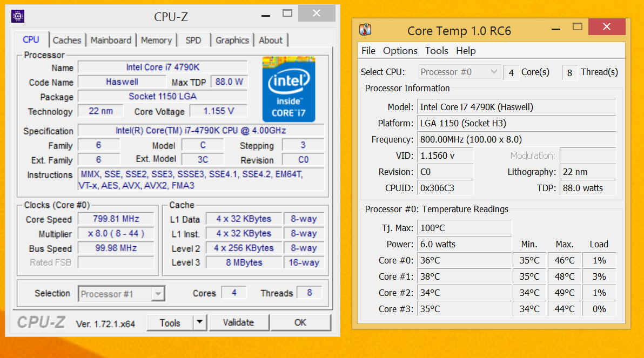Click the Instructions field listing MMX, SSE

click(201, 180)
